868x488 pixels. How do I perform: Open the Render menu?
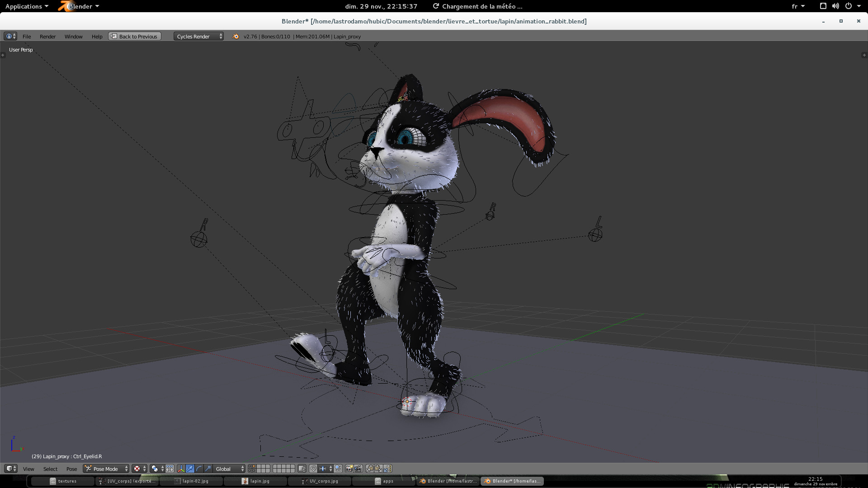(47, 37)
